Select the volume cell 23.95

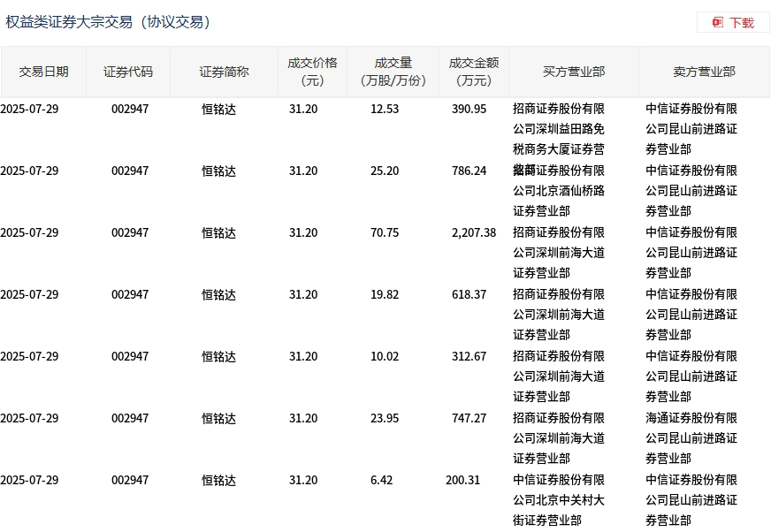[385, 418]
